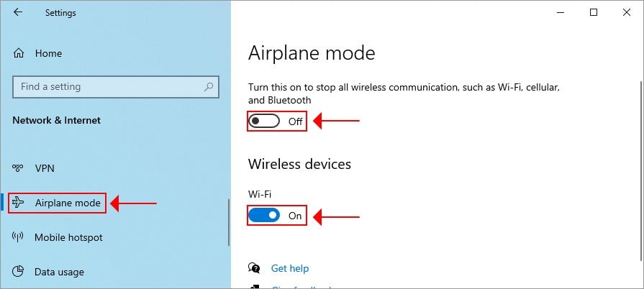Open Mobile hotspot settings
The image size is (644, 289).
pos(68,237)
